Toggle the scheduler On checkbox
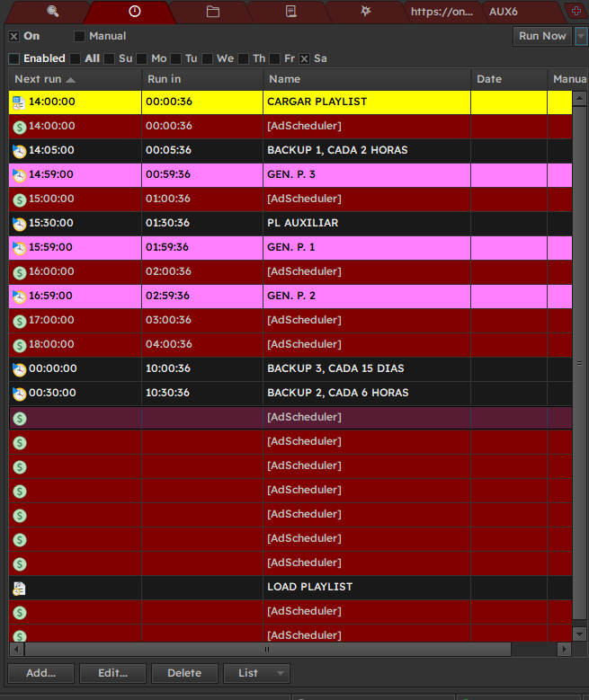The width and height of the screenshot is (589, 700). point(13,37)
